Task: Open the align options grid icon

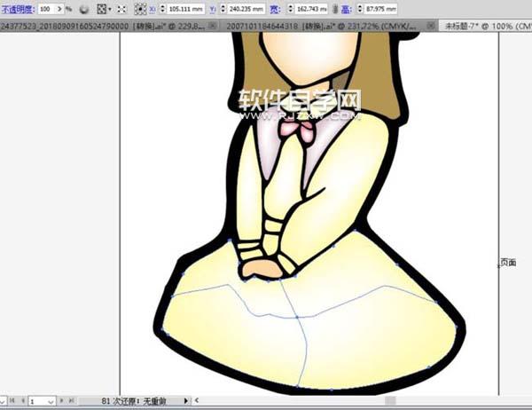Action: click(x=101, y=9)
